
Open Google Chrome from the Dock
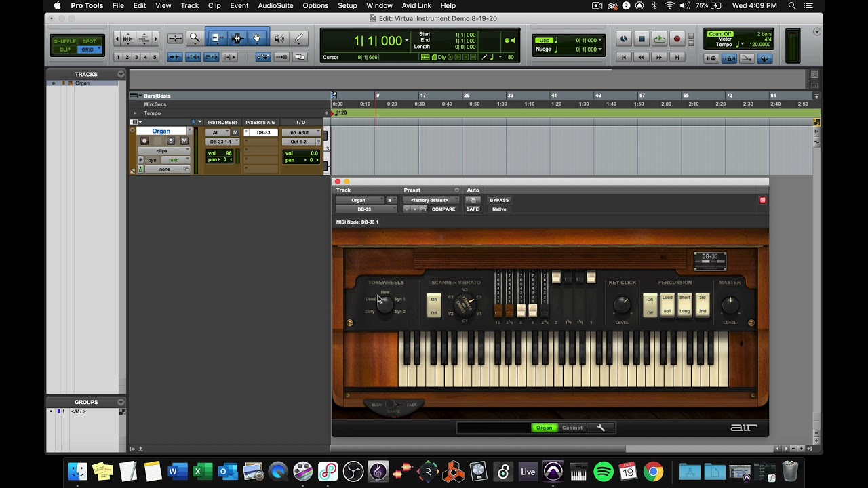coord(653,471)
